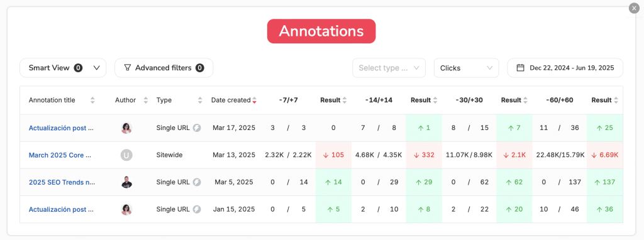Click Single URL lightning icon in Mar 17 row
The width and height of the screenshot is (644, 240).
pos(197,128)
